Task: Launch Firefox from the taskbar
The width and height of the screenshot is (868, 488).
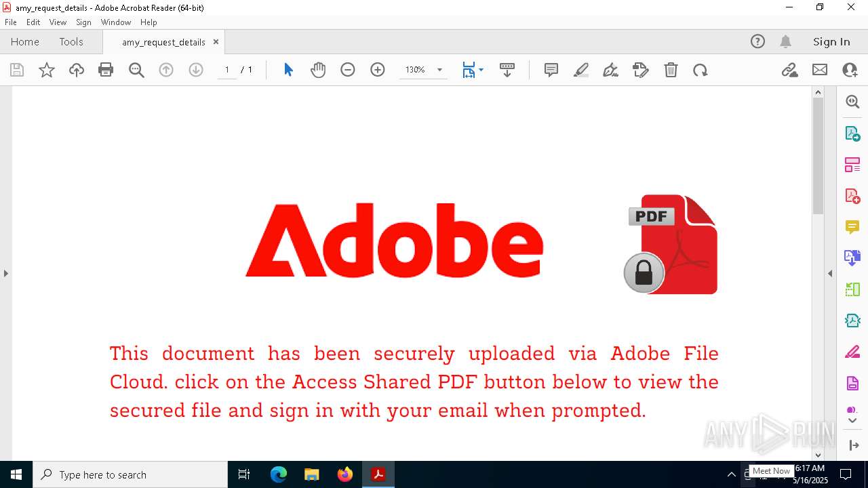Action: (x=345, y=474)
